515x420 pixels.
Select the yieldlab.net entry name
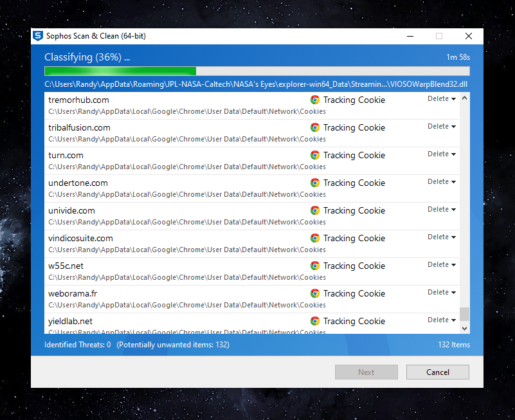point(70,321)
